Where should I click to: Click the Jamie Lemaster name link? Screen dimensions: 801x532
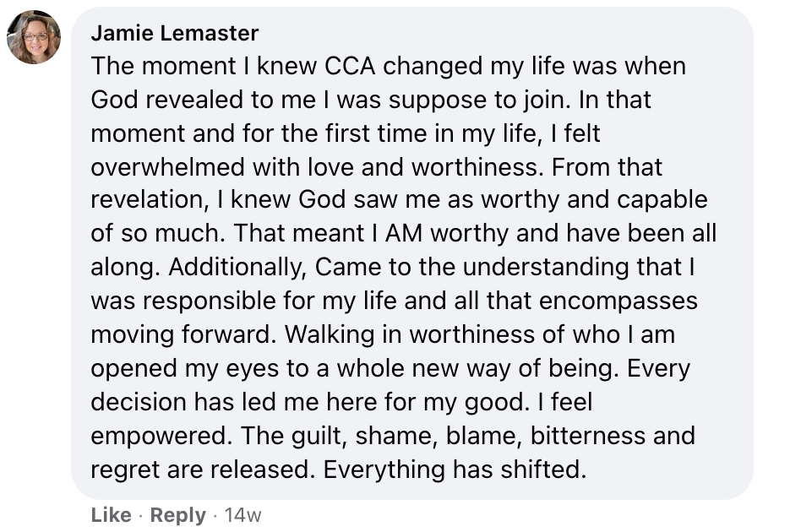(x=175, y=33)
